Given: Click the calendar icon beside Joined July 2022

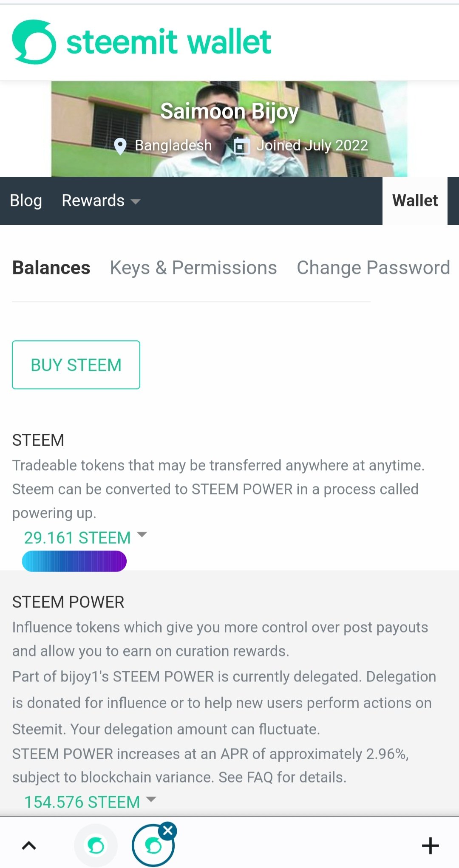Looking at the screenshot, I should point(242,146).
